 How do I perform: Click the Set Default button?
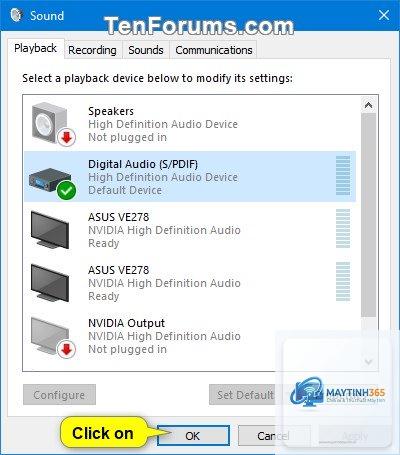tap(245, 395)
